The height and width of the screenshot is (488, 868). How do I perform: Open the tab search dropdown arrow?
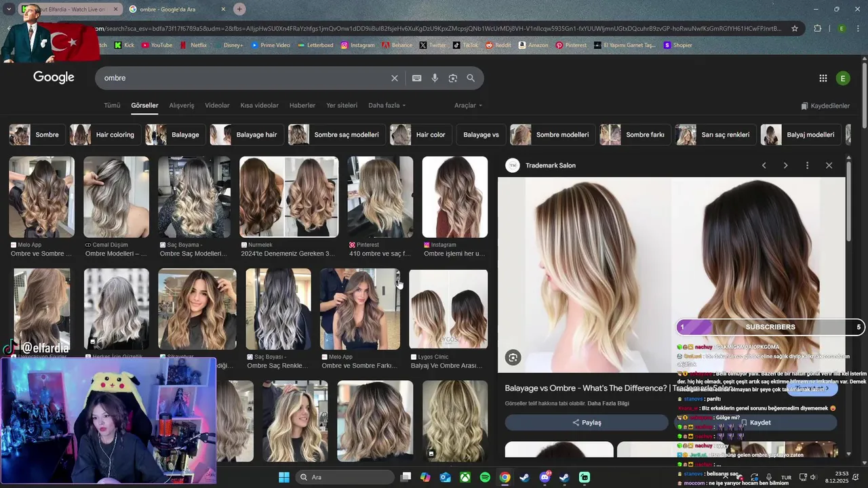coord(8,9)
